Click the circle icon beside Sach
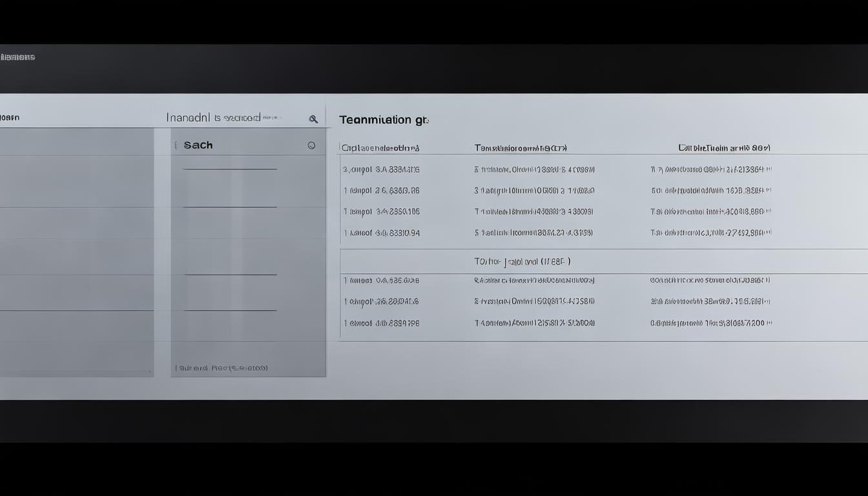 tap(311, 145)
